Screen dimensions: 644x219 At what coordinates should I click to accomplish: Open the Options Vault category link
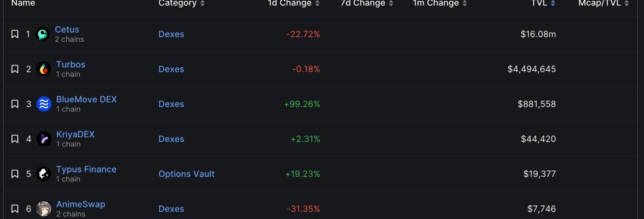pyautogui.click(x=187, y=174)
